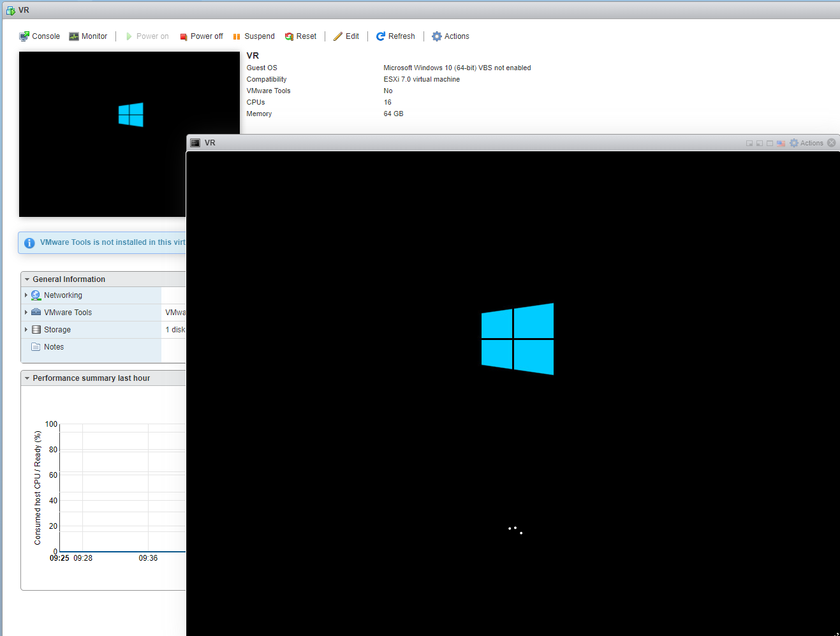Select the Notes row
Viewport: 840px width, 636px height.
(x=91, y=347)
